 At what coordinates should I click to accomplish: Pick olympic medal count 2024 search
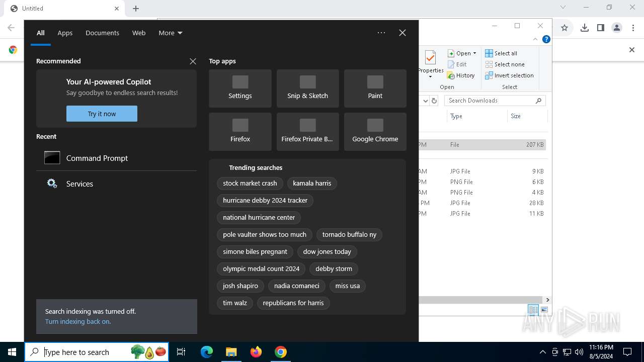[x=261, y=268]
